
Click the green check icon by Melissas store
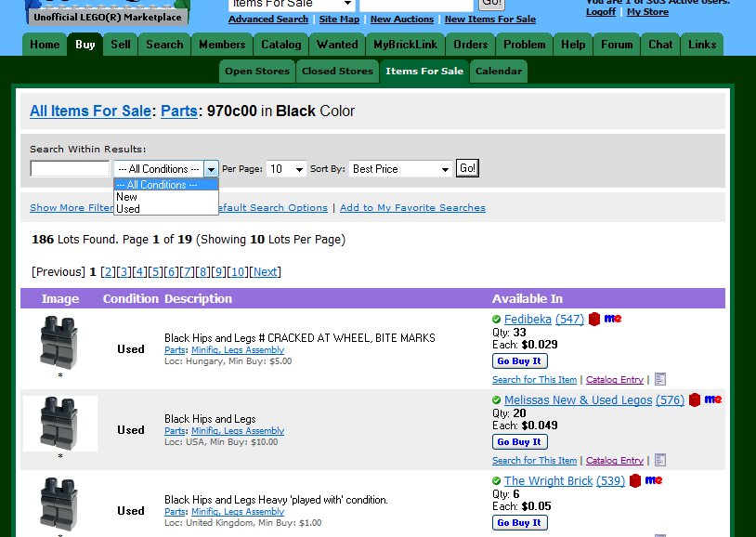(496, 400)
